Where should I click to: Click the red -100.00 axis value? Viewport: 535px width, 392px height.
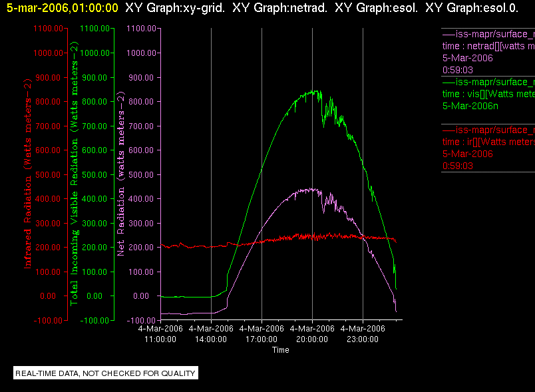pos(48,320)
